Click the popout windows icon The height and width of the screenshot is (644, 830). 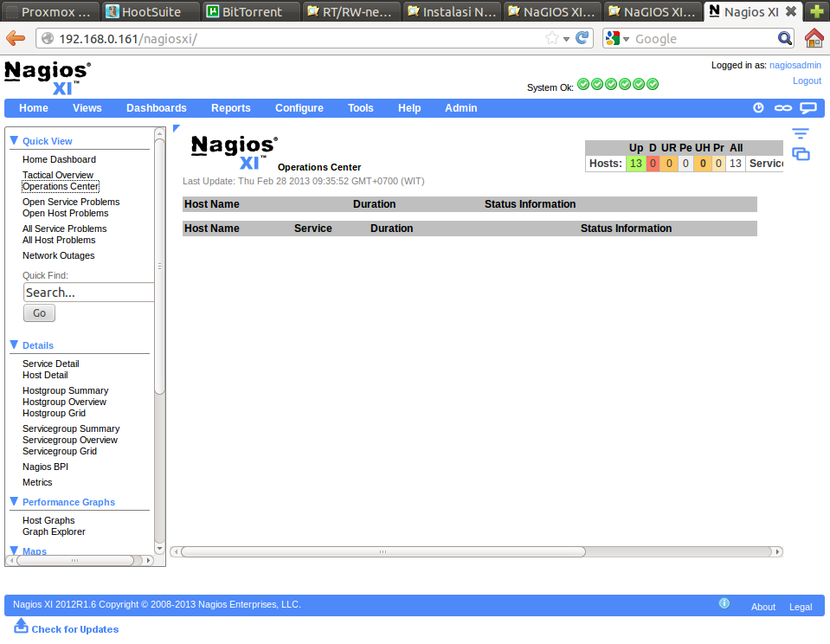point(801,154)
